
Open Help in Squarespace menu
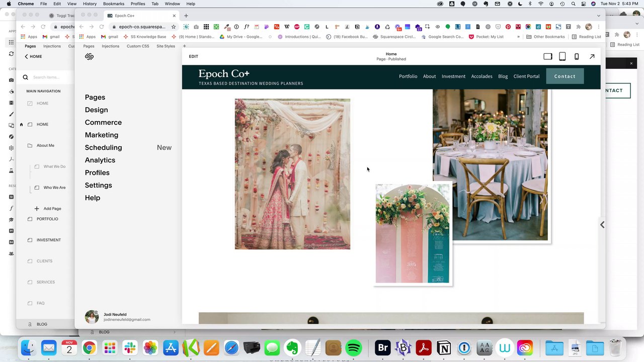(93, 198)
